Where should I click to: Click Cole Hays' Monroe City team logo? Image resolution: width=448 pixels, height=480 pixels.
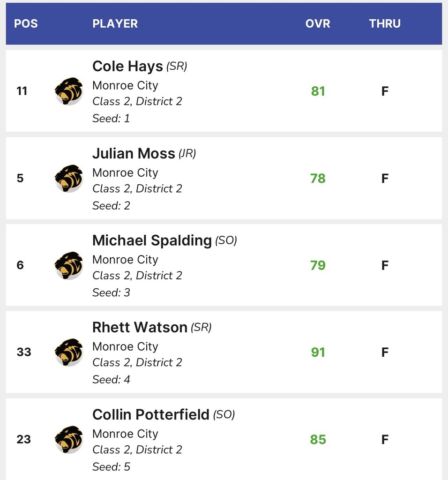[x=68, y=91]
